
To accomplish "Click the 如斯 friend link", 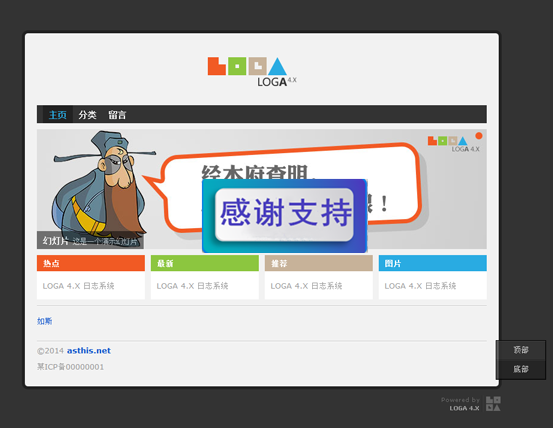I will pos(44,321).
